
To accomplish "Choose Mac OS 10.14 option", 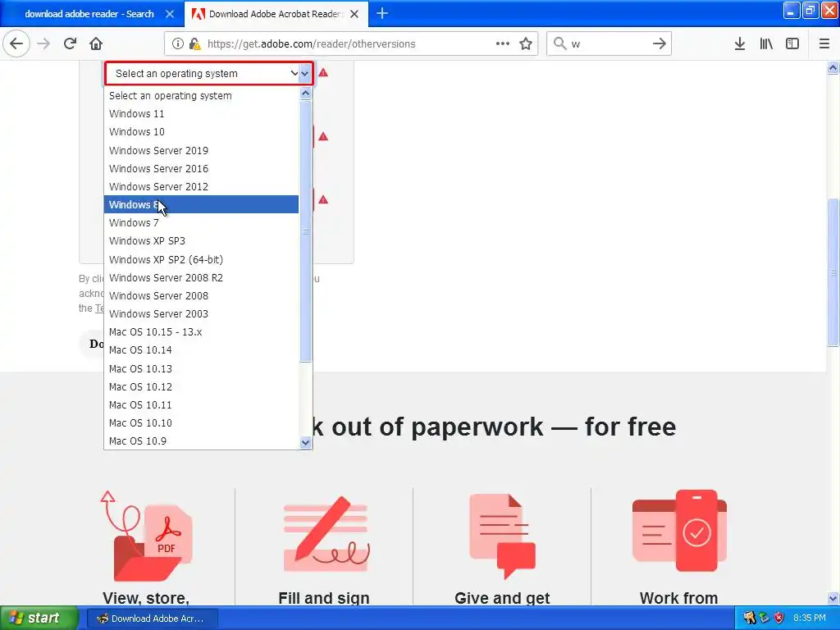I will pyautogui.click(x=201, y=350).
